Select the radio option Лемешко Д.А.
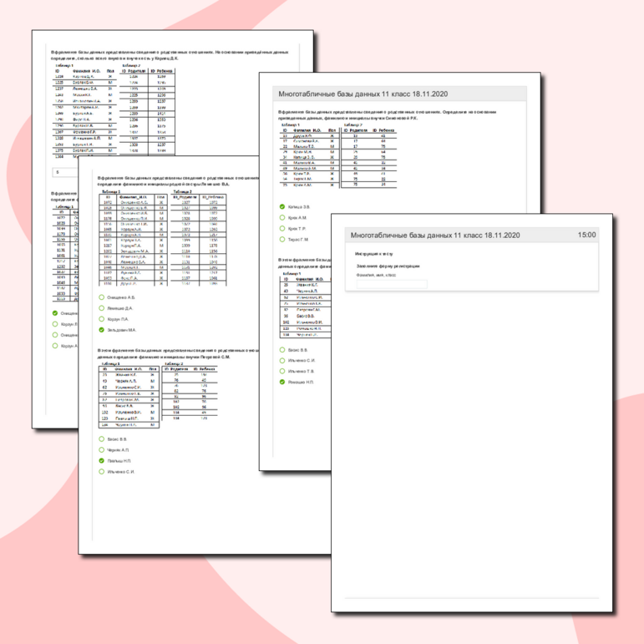 point(102,307)
